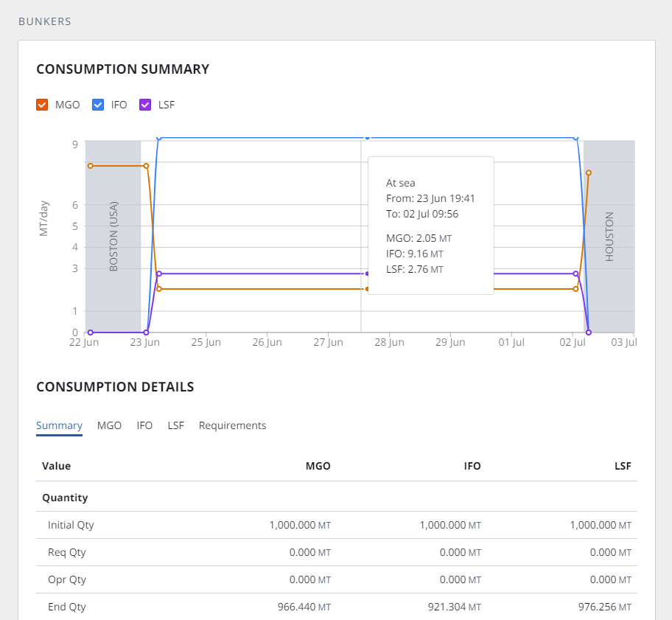Uncheck the MGO series checkbox

pos(42,105)
